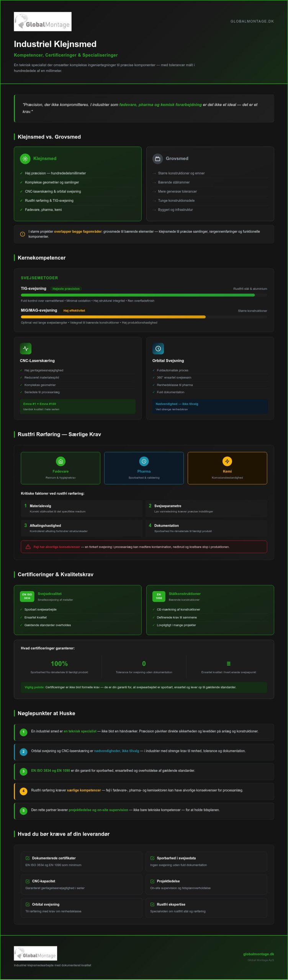Click the blue numbered circle 2 under Nøglepunkter
This screenshot has width=288, height=980.
[x=23, y=751]
